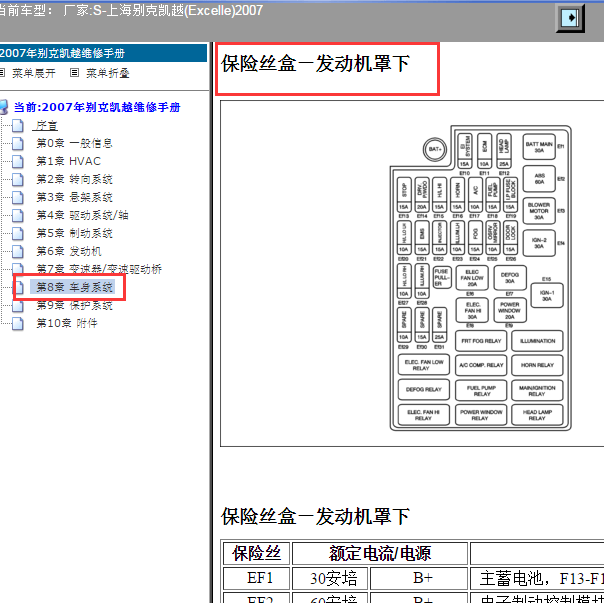Click the lower section heading 保险丝盒一发动机罩下
This screenshot has width=604, height=603.
pos(315,516)
